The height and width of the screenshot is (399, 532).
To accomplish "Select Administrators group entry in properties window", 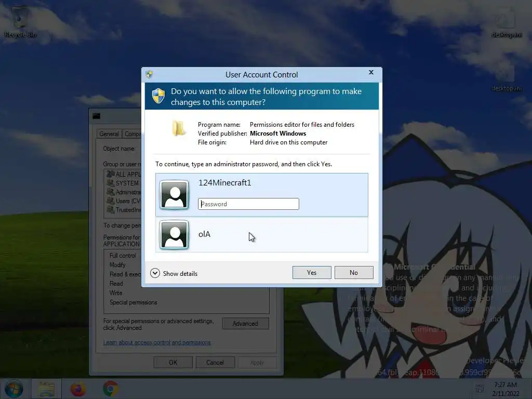I will 124,192.
